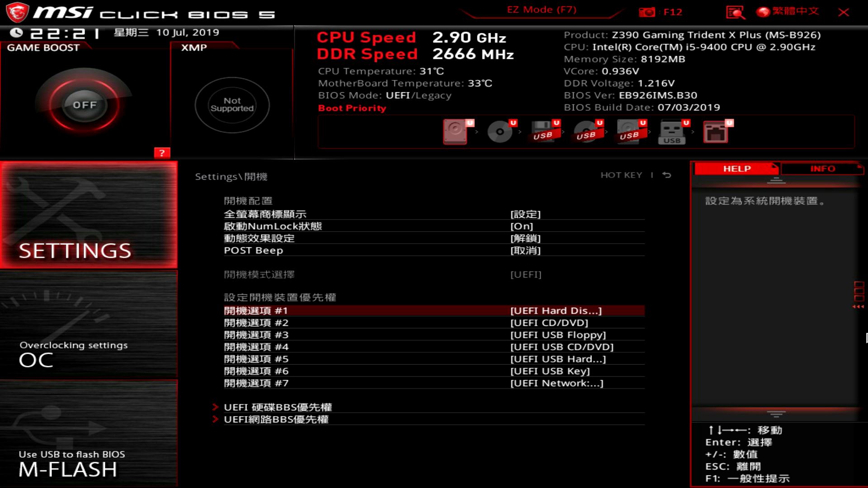Switch to EZ Mode (F7)
The height and width of the screenshot is (488, 868).
(x=541, y=10)
